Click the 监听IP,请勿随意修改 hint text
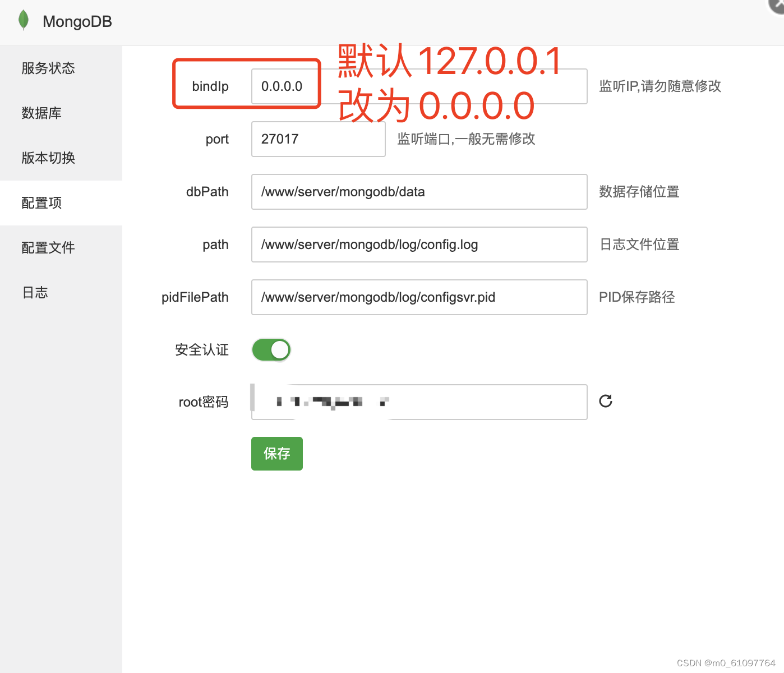 coord(660,86)
